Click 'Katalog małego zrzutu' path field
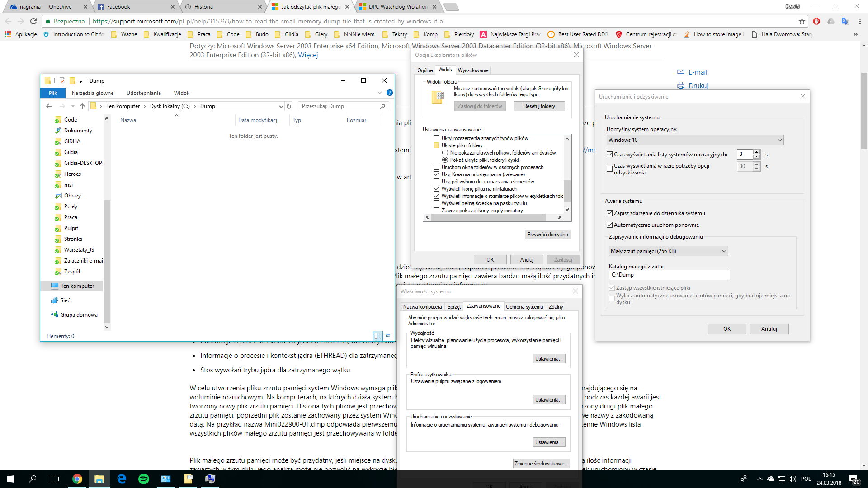868x488 pixels. [669, 275]
